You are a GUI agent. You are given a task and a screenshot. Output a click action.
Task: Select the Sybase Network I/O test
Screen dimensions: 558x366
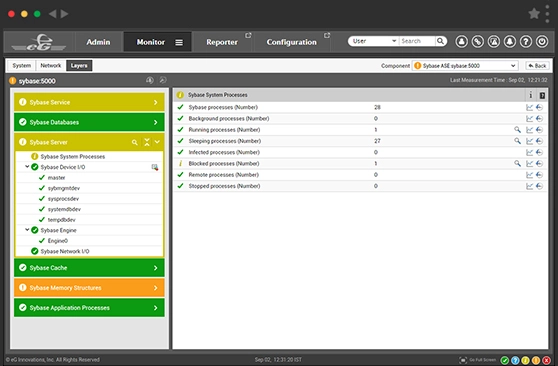65,251
